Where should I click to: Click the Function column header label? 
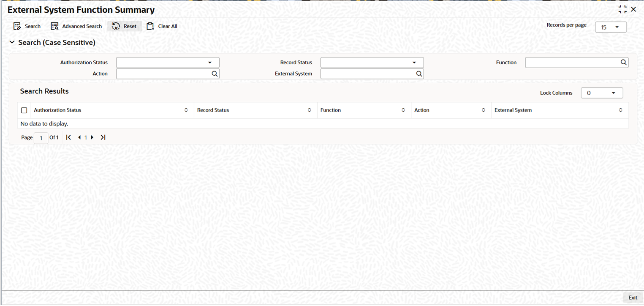331,110
